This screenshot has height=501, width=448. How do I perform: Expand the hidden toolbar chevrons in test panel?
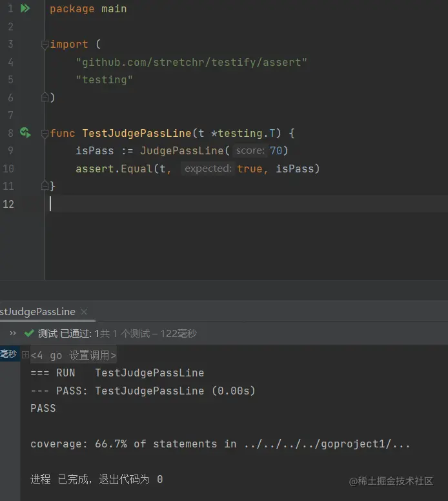[x=13, y=333]
